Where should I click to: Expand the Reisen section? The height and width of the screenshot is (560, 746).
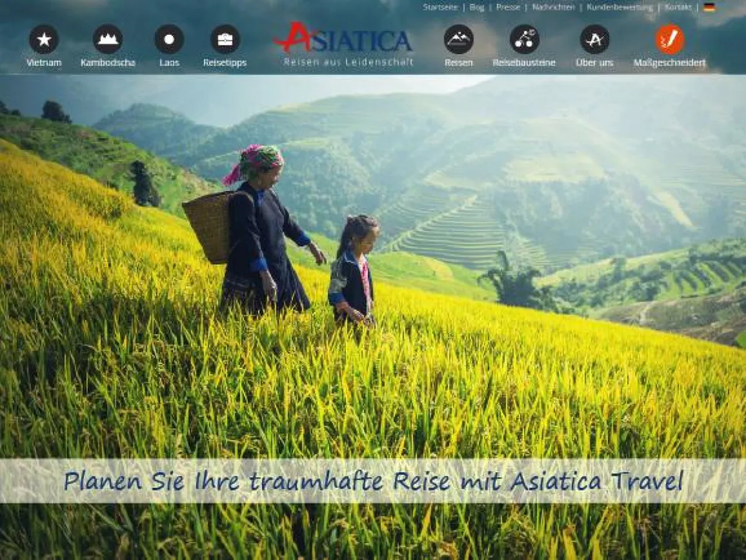point(458,62)
